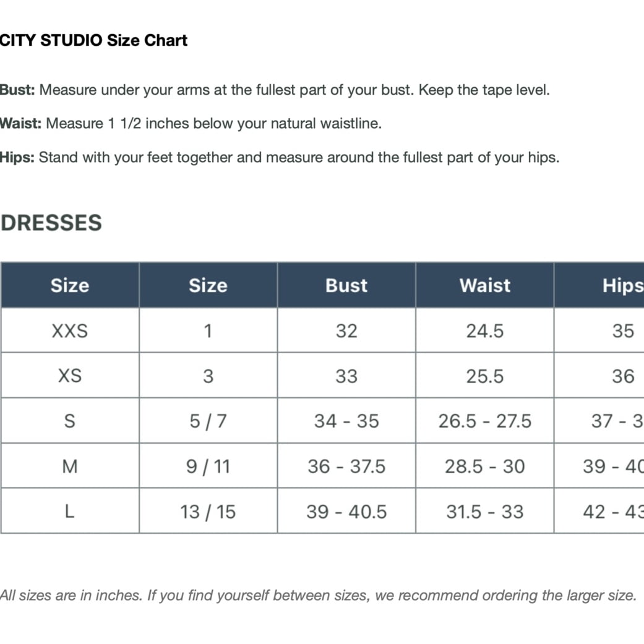Image resolution: width=644 pixels, height=644 pixels.
Task: Click the 24.5 waist measurement
Action: point(485,330)
